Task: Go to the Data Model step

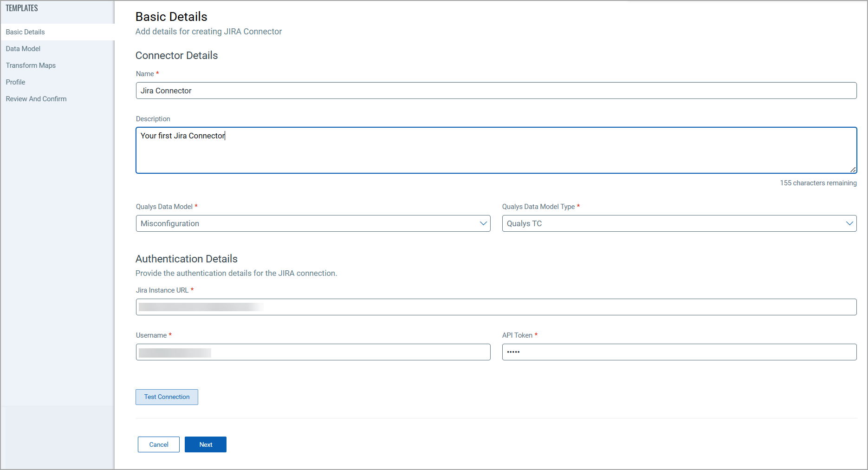Action: pos(58,49)
